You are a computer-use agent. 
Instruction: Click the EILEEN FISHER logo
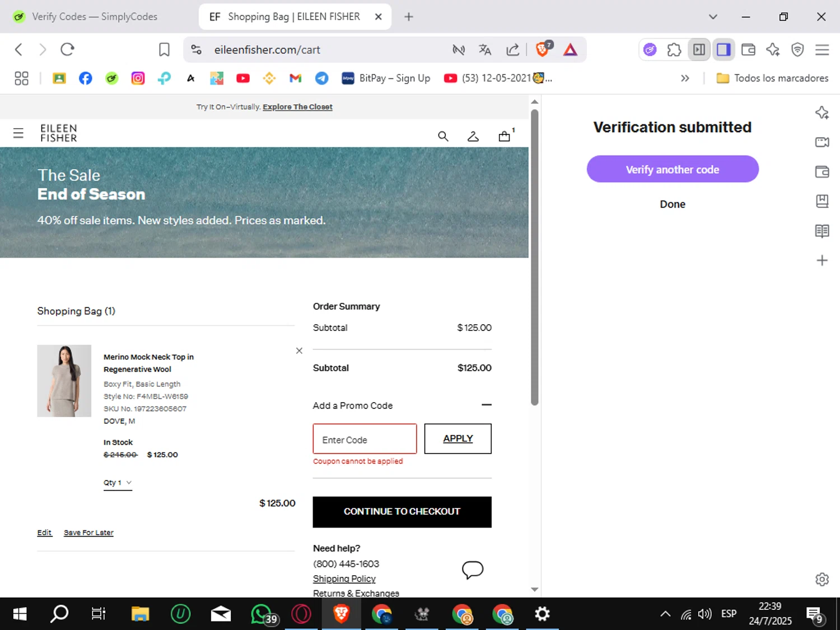(59, 133)
